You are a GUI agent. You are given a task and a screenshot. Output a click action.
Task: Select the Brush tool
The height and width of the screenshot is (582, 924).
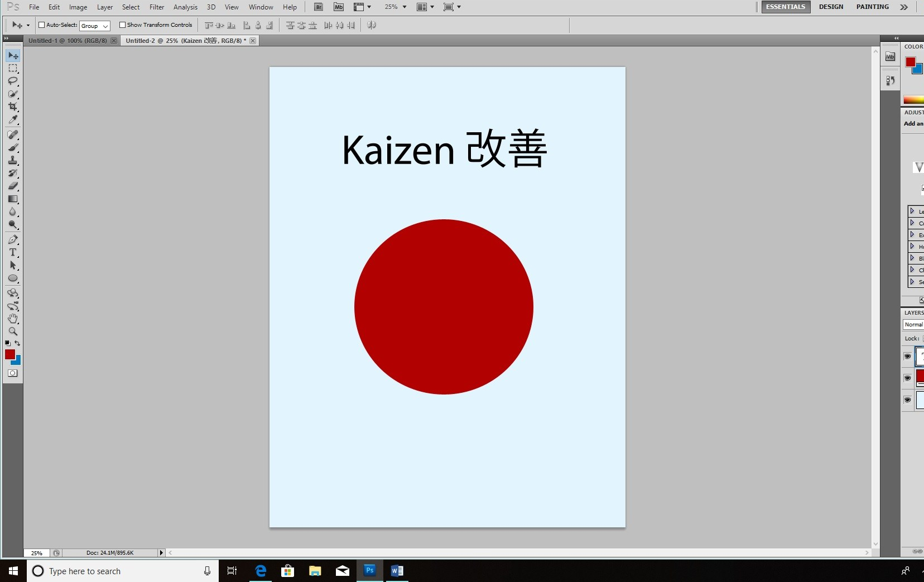(x=13, y=148)
